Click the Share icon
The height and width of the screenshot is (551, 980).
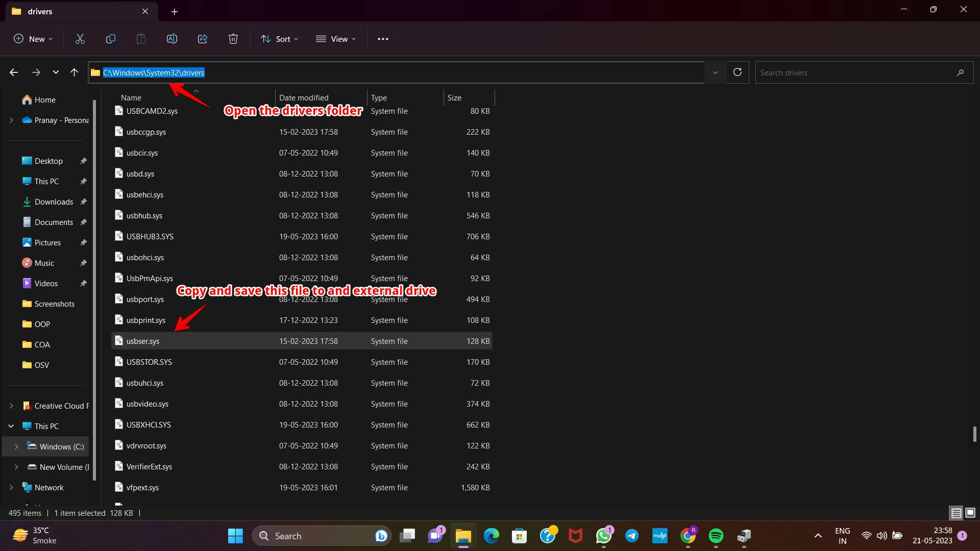(203, 39)
